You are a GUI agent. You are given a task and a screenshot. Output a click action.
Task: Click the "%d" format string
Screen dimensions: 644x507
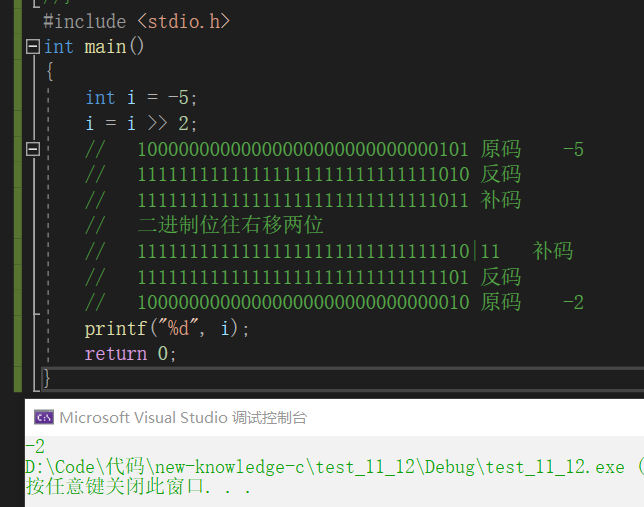click(x=173, y=328)
